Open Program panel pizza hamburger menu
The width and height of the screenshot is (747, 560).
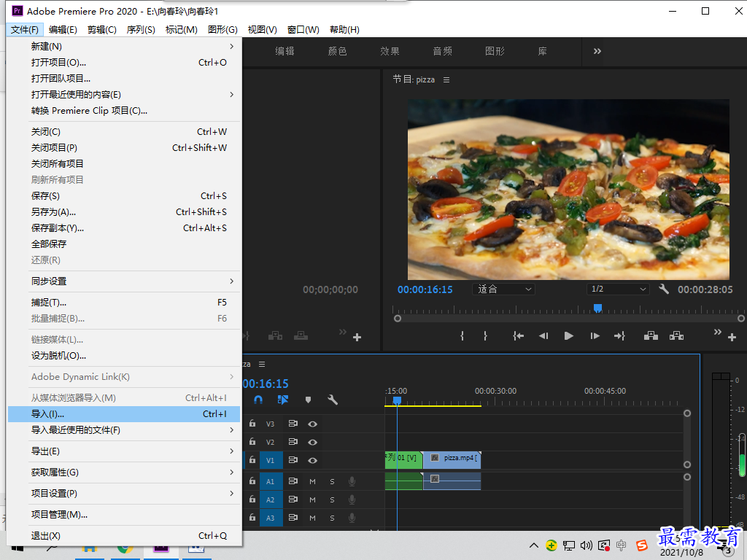click(446, 80)
